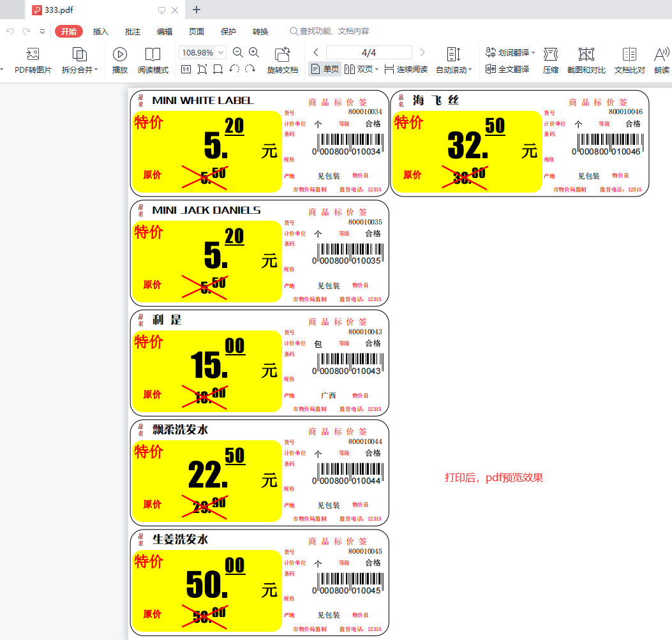Screen dimensions: 672x640
Task: Click item number 800010046
Action: tap(625, 112)
